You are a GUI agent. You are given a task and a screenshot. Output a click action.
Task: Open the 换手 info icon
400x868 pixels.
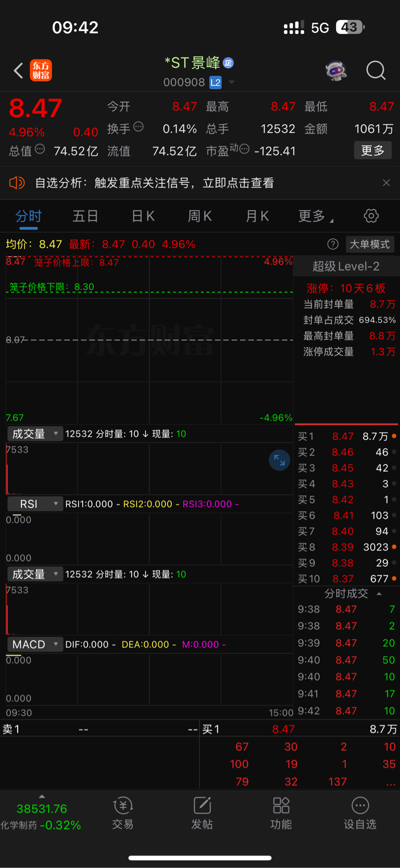tap(139, 126)
